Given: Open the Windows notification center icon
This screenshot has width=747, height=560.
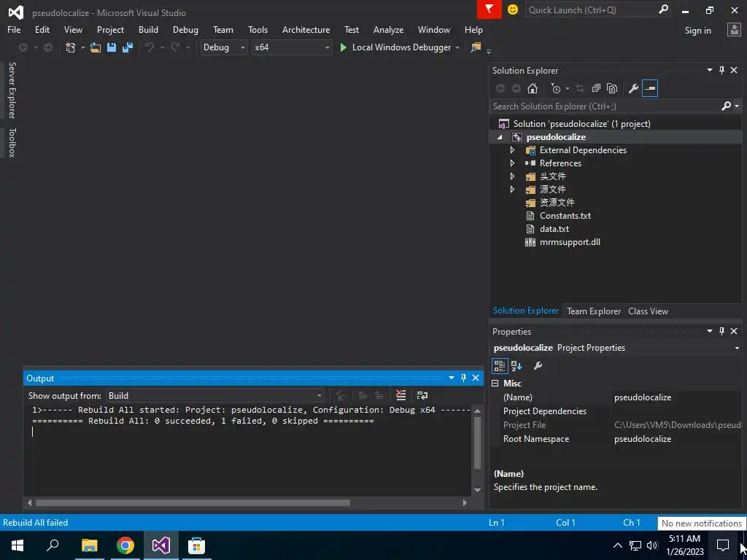Looking at the screenshot, I should (x=723, y=545).
